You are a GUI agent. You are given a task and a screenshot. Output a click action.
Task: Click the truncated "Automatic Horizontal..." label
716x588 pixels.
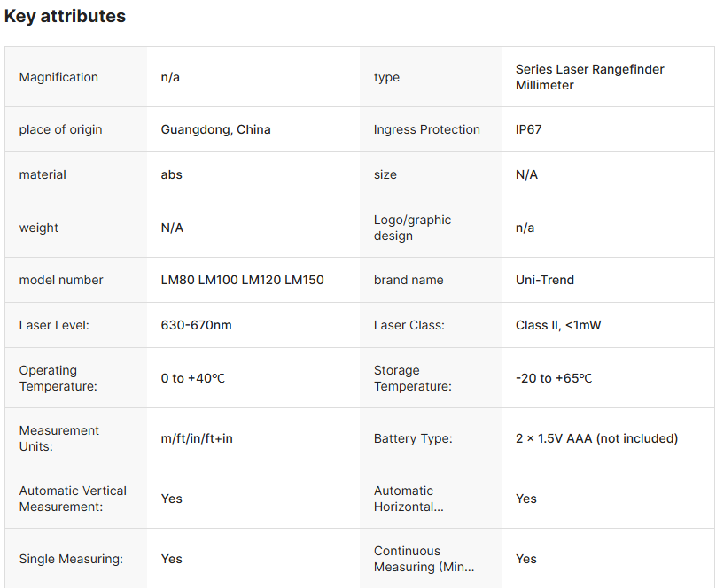pyautogui.click(x=409, y=499)
